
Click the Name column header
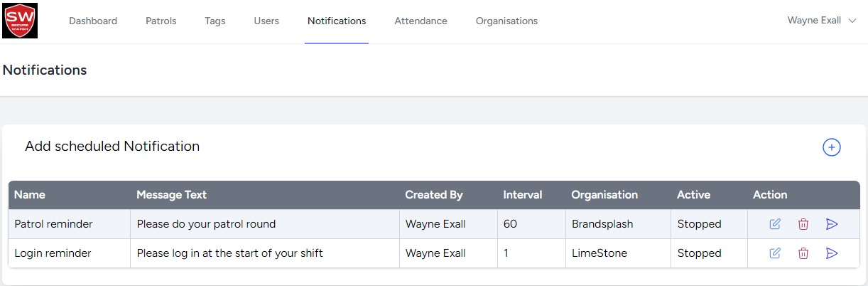coord(30,195)
